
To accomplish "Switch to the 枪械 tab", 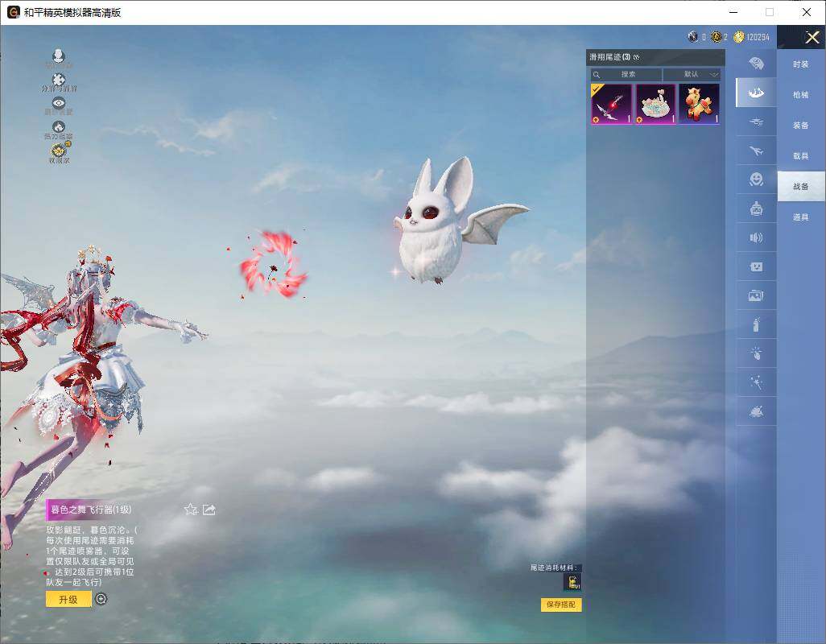I will [x=801, y=95].
